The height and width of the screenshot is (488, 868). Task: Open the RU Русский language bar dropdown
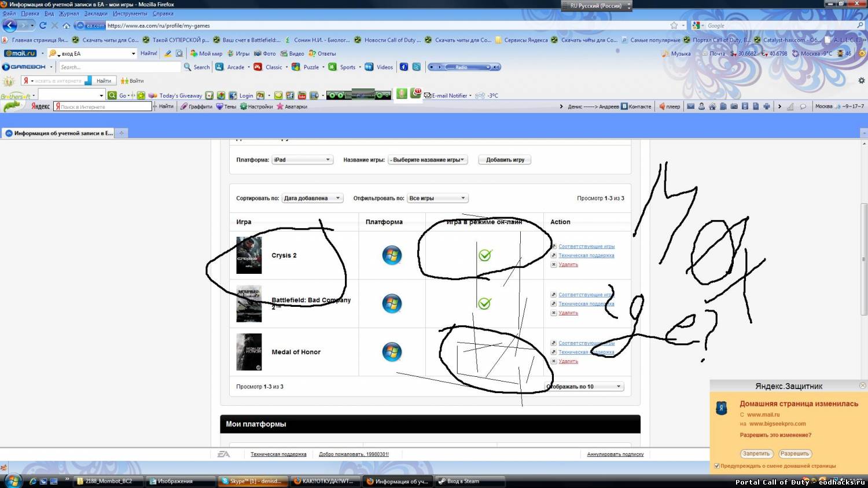pos(629,6)
